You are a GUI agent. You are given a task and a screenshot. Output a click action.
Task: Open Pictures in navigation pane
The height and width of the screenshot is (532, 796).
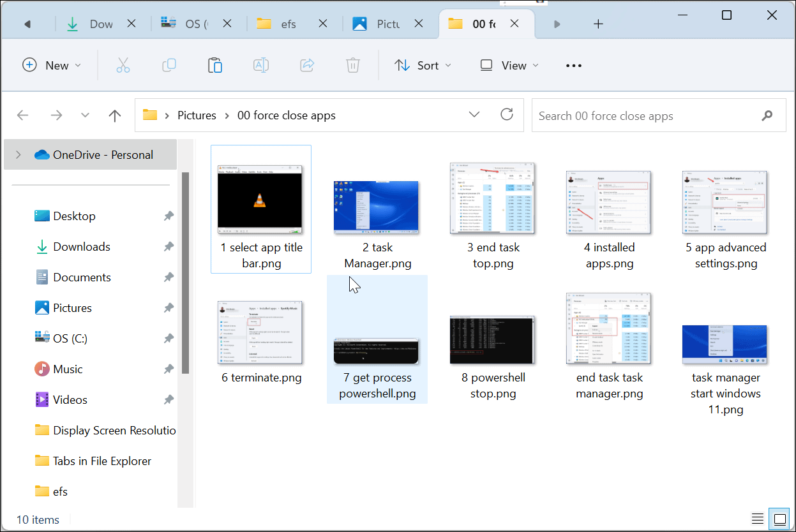pos(72,308)
